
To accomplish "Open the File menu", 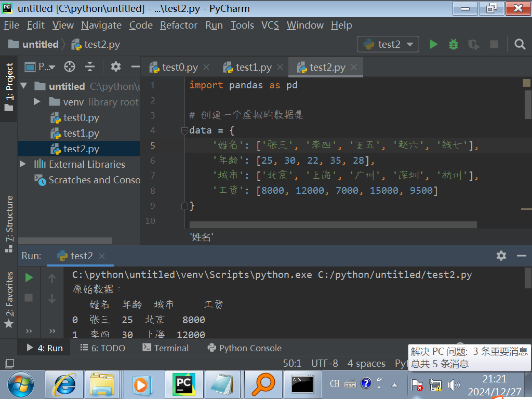I will [x=11, y=25].
